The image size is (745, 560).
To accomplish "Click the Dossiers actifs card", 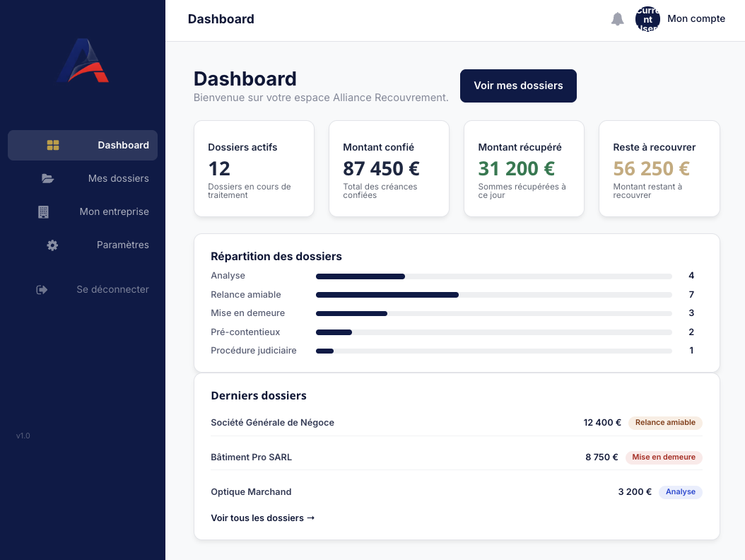I will pos(254,169).
